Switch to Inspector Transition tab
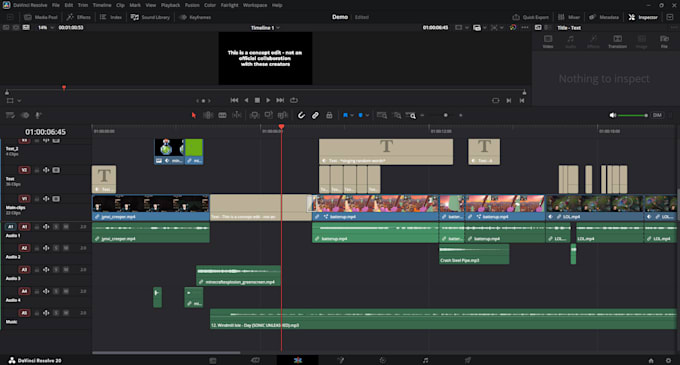The height and width of the screenshot is (365, 680). click(617, 42)
